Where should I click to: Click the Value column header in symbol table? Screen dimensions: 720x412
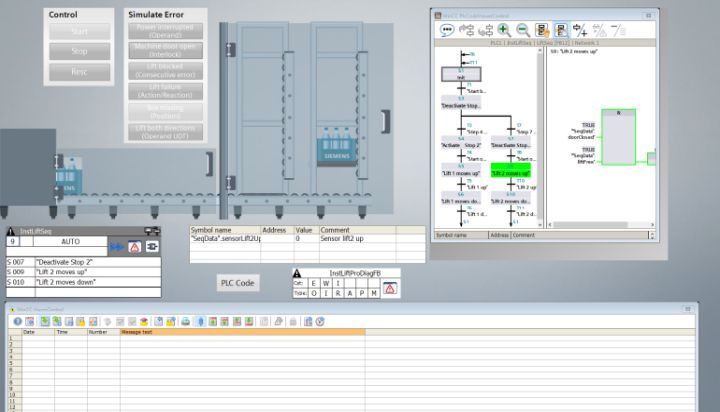(x=306, y=230)
